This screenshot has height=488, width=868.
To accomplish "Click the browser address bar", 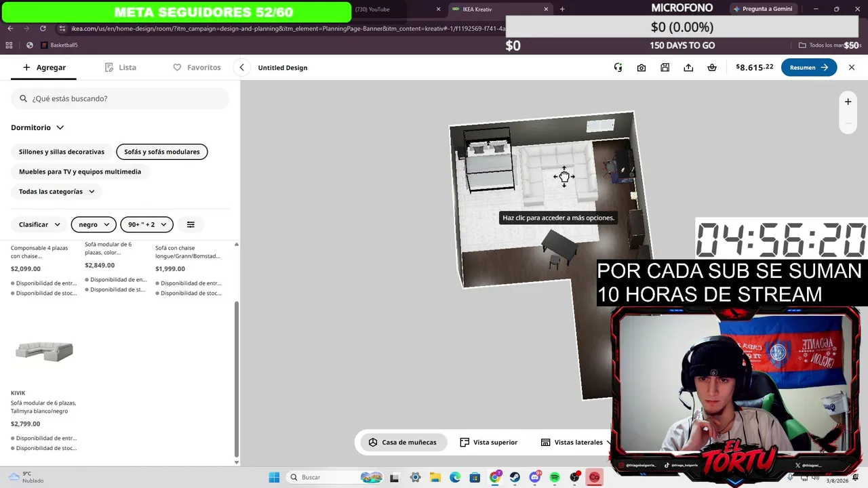I will click(x=285, y=28).
